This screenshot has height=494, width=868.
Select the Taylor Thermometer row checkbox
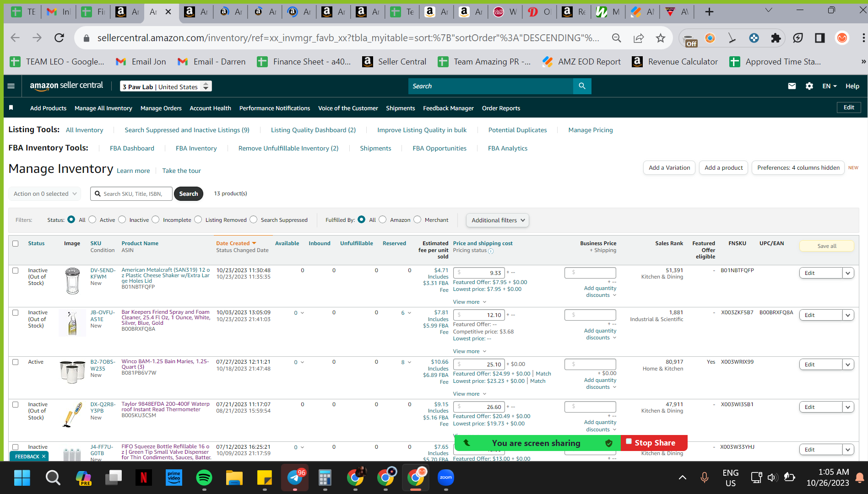16,404
